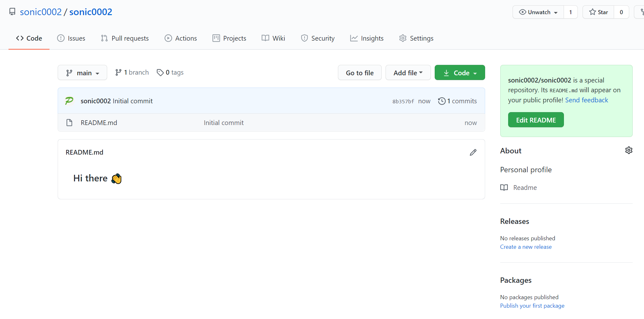The height and width of the screenshot is (319, 644).
Task: Go to the Actions tab
Action: pyautogui.click(x=181, y=38)
